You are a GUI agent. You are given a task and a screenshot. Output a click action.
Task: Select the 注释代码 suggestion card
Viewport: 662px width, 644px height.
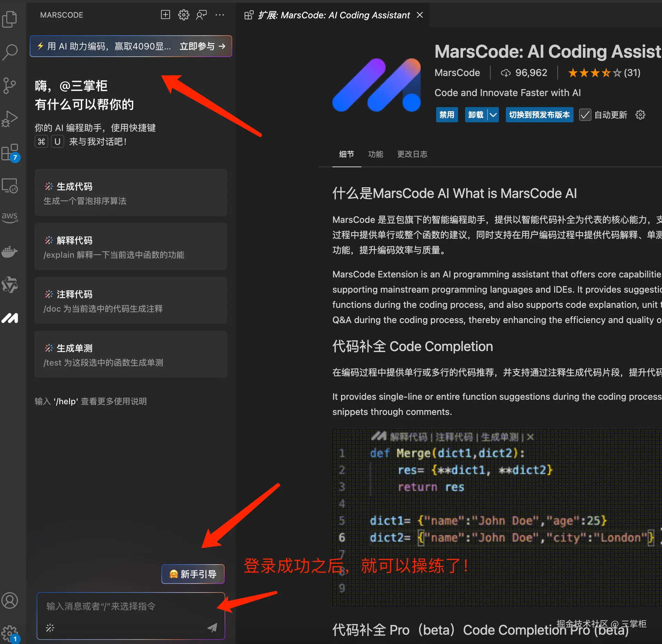[x=131, y=300]
